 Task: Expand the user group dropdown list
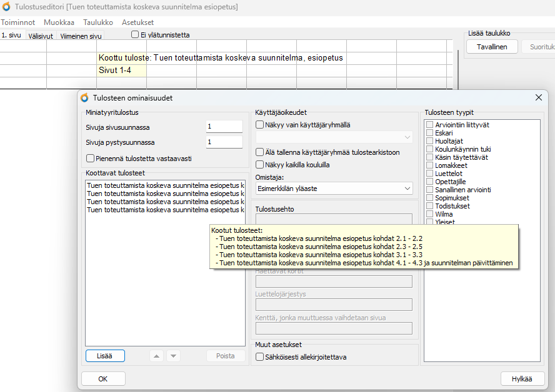334,137
